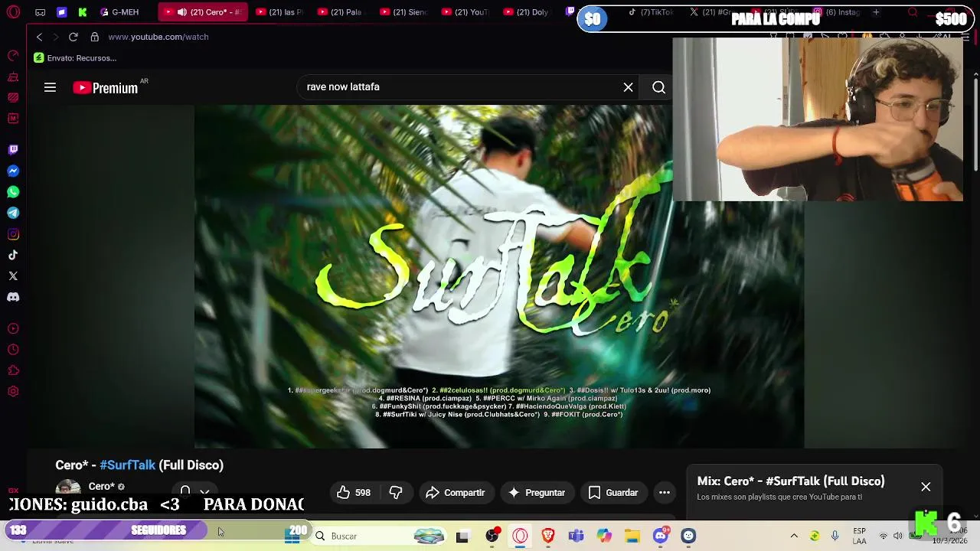Viewport: 980px width, 551px height.
Task: Toggle the notification bell for Cero*
Action: (185, 491)
